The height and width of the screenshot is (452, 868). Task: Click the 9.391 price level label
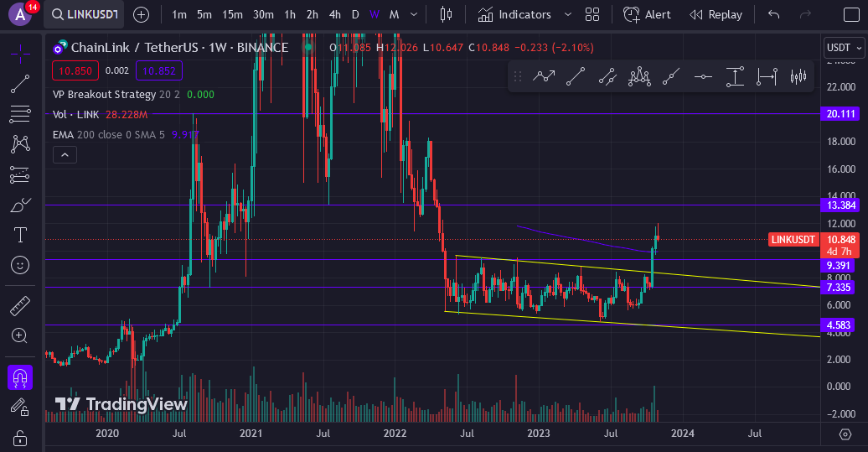pos(838,265)
